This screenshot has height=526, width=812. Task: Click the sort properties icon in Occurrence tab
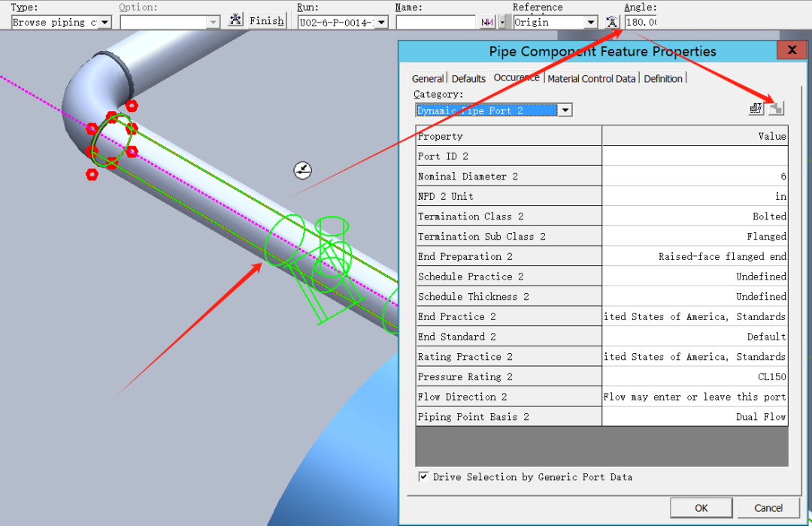756,108
